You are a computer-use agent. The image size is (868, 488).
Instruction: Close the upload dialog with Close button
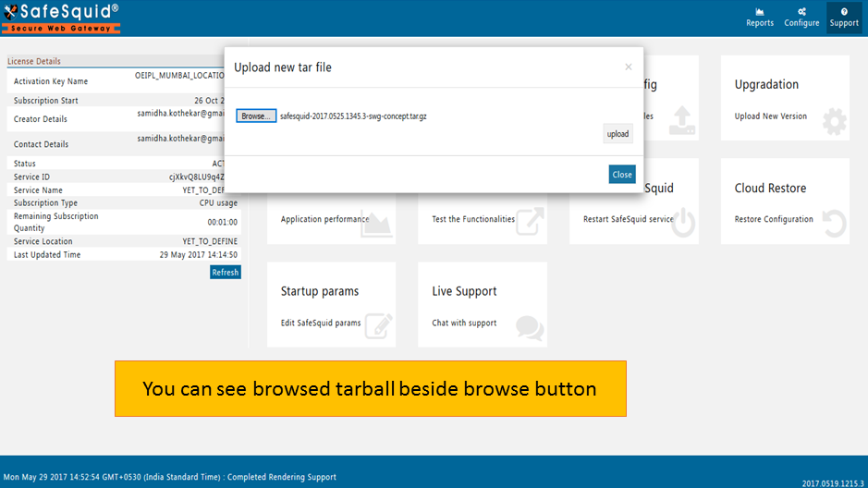click(x=622, y=175)
